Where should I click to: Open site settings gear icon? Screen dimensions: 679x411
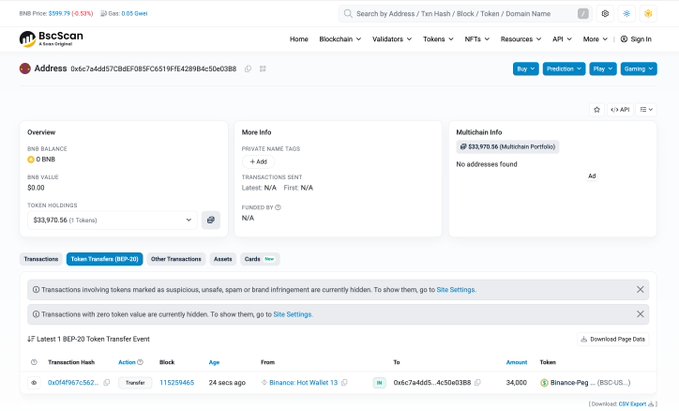pyautogui.click(x=605, y=14)
